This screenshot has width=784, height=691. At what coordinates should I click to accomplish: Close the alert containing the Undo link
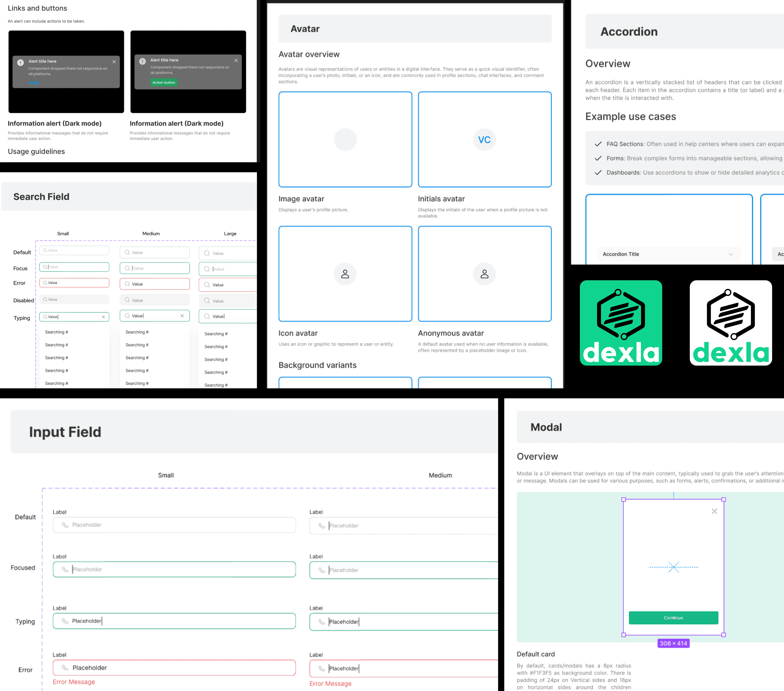click(114, 62)
